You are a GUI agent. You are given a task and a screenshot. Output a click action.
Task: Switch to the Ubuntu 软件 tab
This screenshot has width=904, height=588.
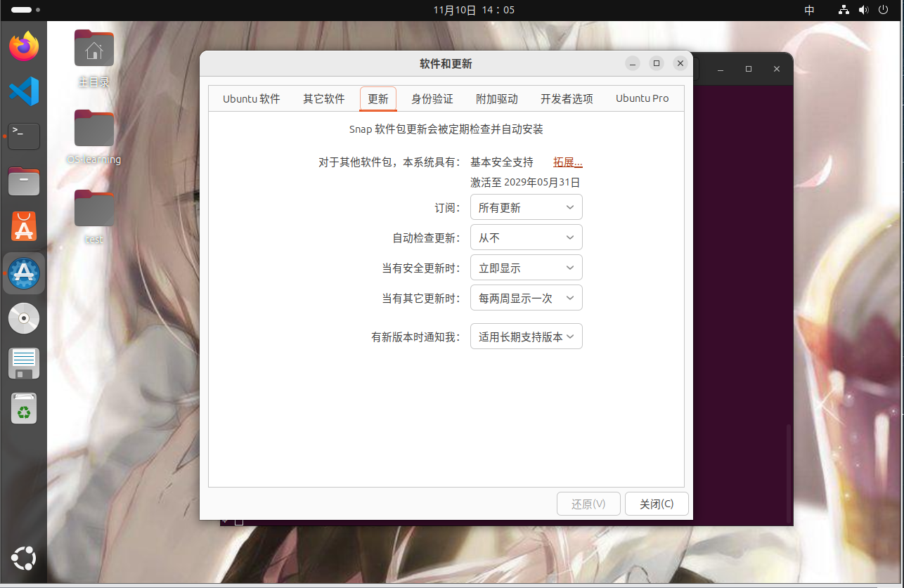tap(252, 99)
